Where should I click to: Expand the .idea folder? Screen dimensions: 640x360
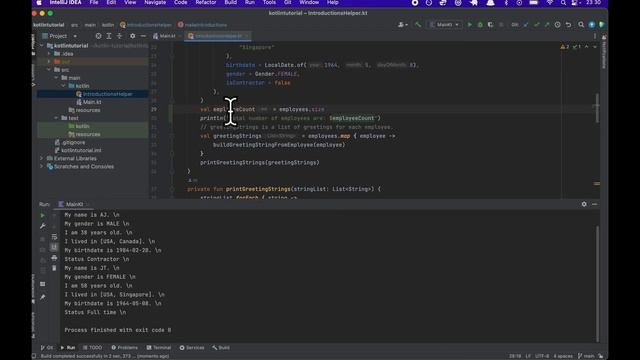point(49,53)
